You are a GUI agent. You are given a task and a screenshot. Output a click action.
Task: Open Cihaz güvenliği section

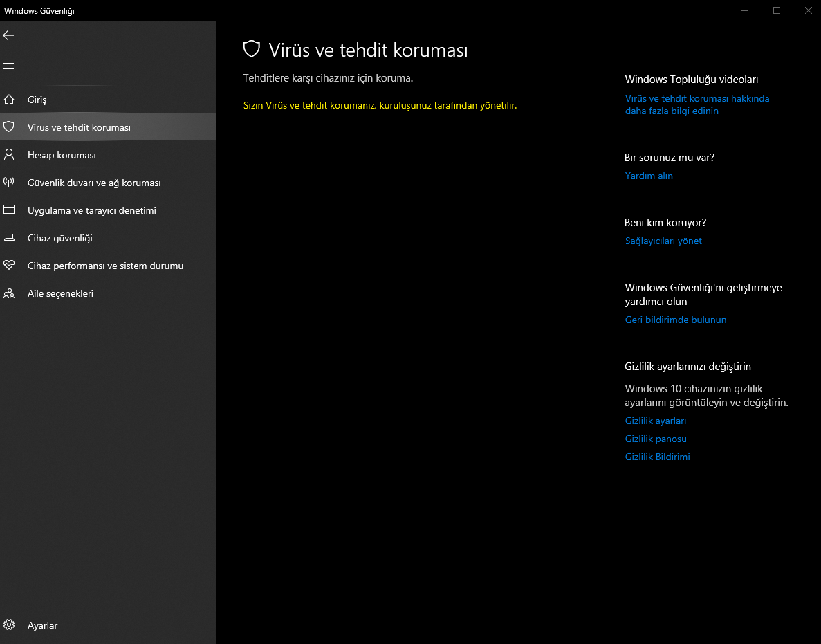pos(108,238)
